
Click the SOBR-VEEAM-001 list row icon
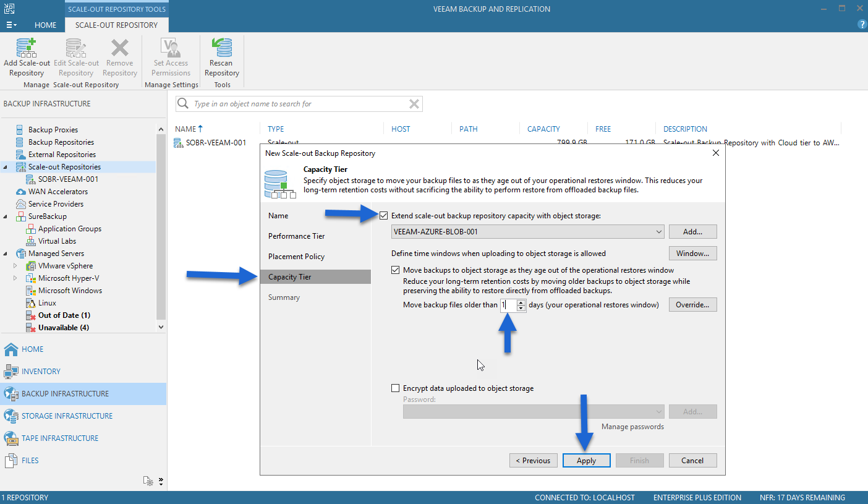pos(179,143)
